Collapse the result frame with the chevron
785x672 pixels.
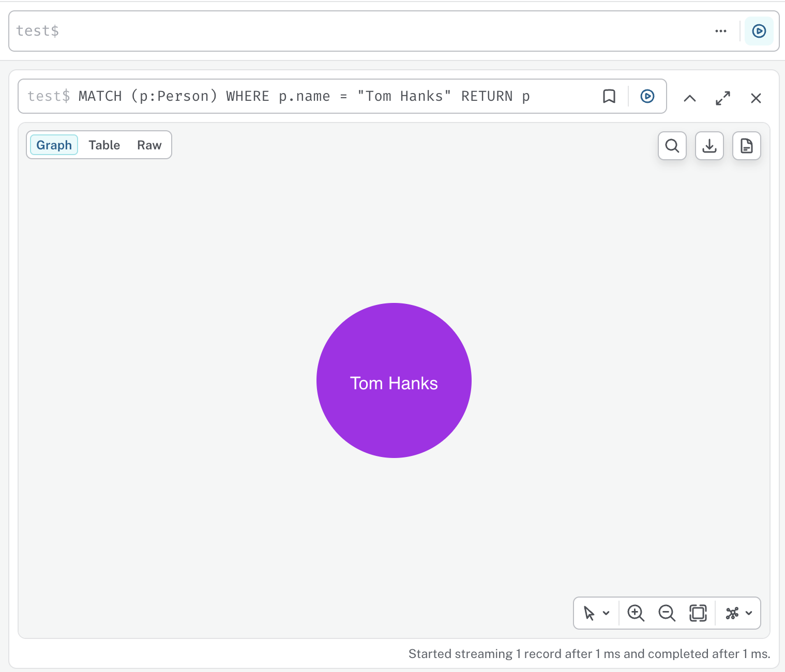(690, 98)
